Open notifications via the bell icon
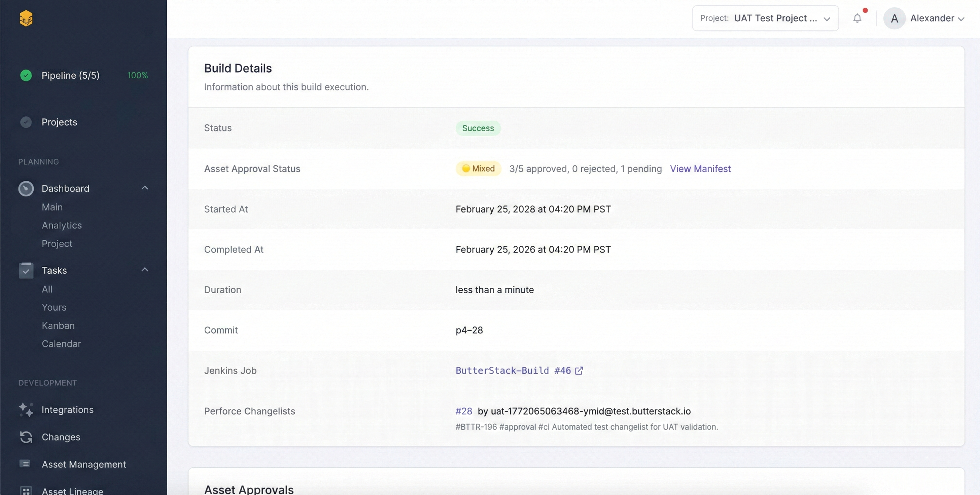Viewport: 980px width, 495px height. coord(858,18)
